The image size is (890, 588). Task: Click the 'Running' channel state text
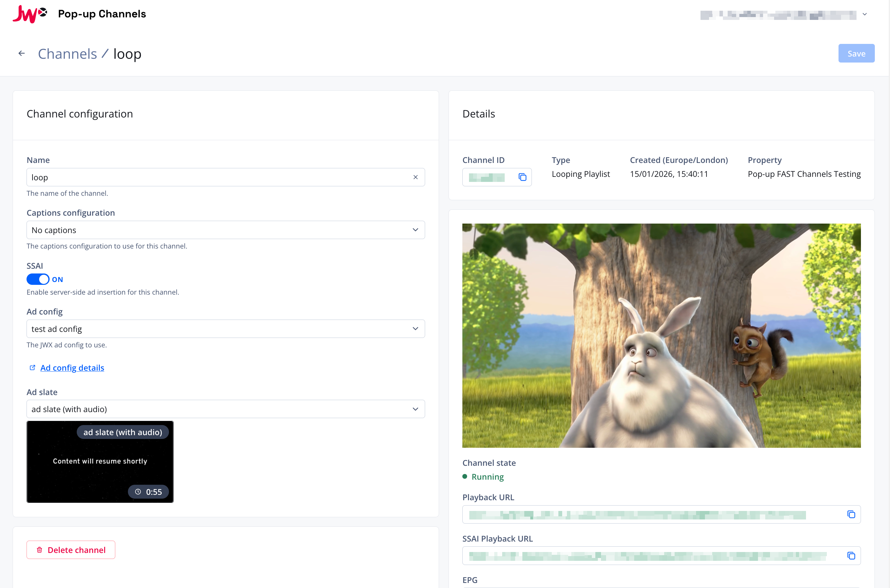[x=488, y=477]
